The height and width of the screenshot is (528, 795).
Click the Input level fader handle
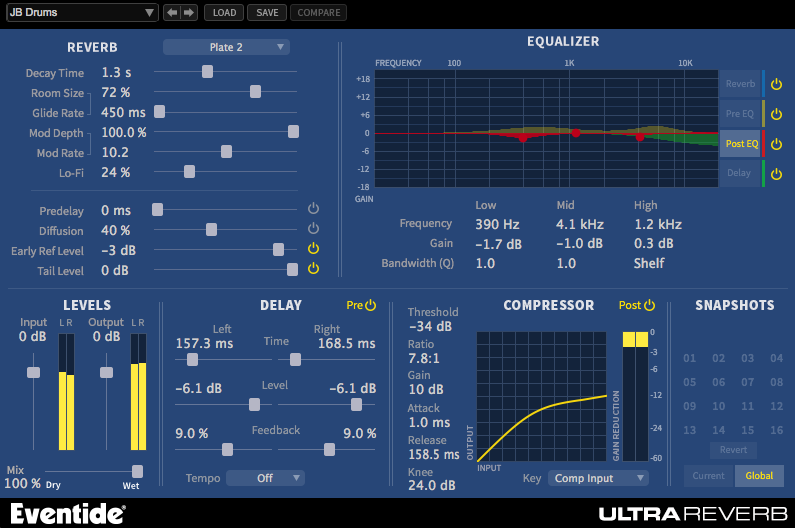[x=33, y=373]
